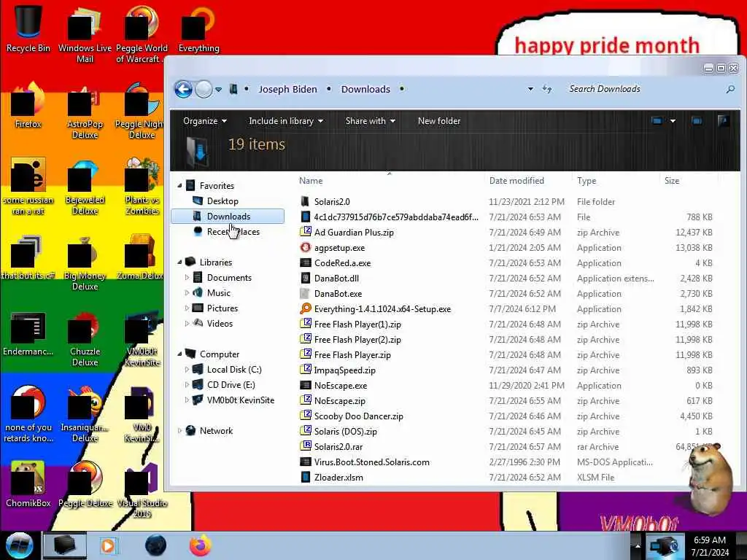Viewport: 747px width, 560px height.
Task: Select CD Drive (E:) in navigation pane
Action: click(231, 385)
